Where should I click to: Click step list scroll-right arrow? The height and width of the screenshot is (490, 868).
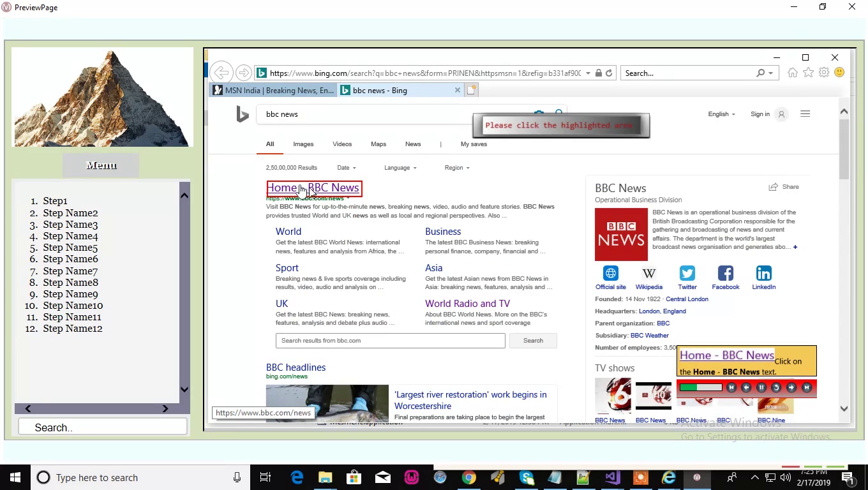click(x=165, y=408)
